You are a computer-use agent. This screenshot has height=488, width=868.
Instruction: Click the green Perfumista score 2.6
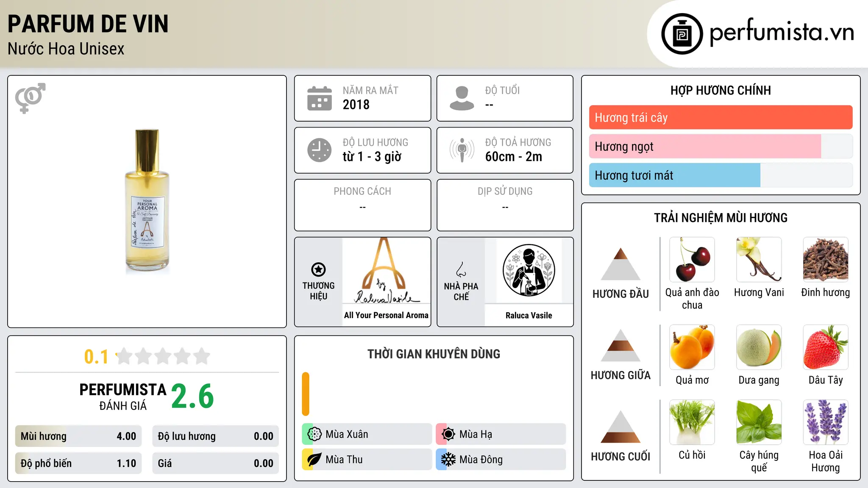pyautogui.click(x=192, y=396)
